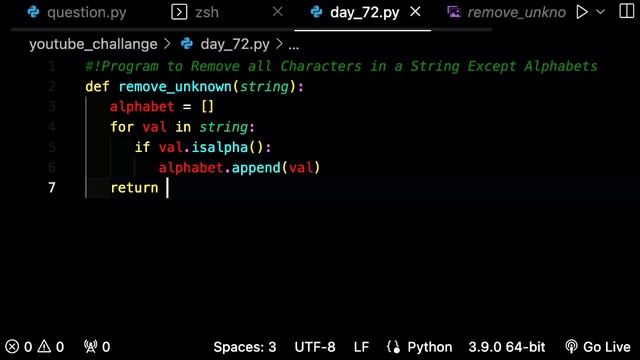Click the breadcrumb chevron after day_72.py
This screenshot has height=360, width=640.
279,44
